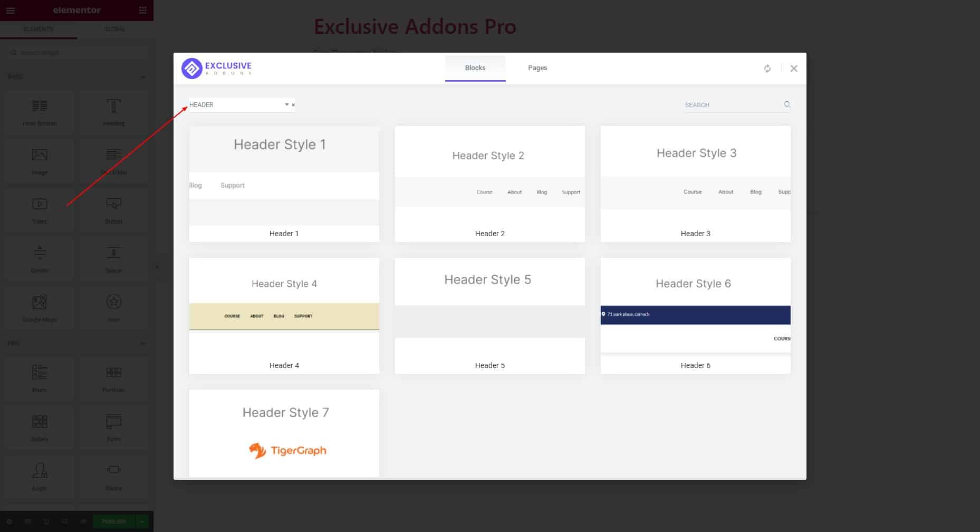Open the Navigator layers icon in footer
The height and width of the screenshot is (532, 980).
pyautogui.click(x=28, y=521)
